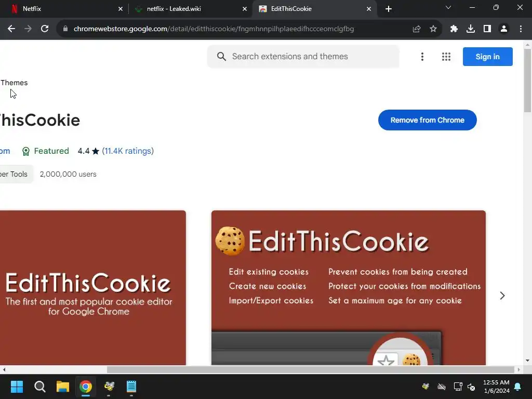Viewport: 532px width, 399px height.
Task: Click the search magnifier in store search
Action: point(221,56)
